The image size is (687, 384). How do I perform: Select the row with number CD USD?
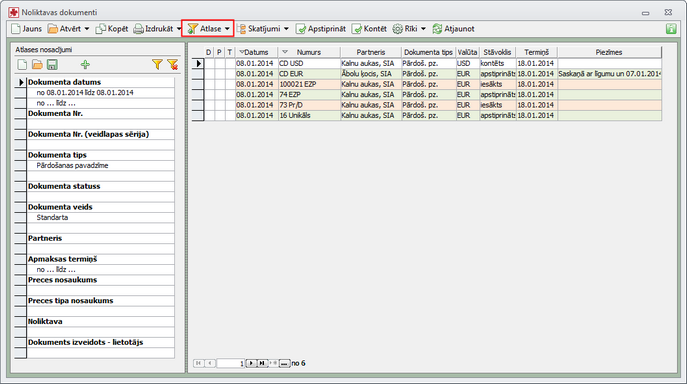coord(309,63)
